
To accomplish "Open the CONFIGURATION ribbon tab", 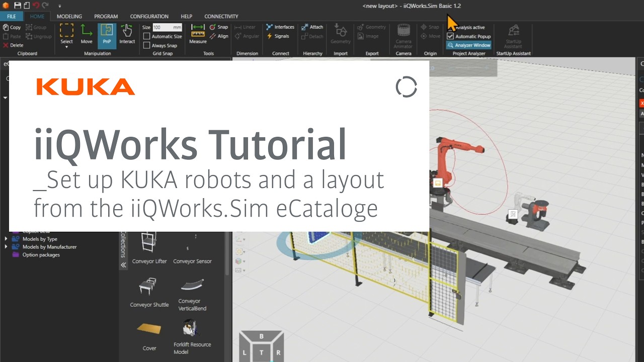I will click(x=149, y=16).
